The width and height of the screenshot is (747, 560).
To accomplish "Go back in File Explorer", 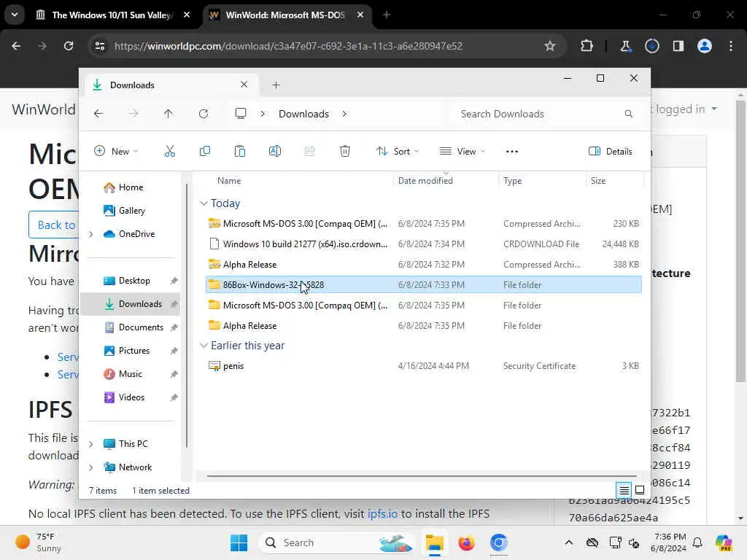I will tap(98, 114).
